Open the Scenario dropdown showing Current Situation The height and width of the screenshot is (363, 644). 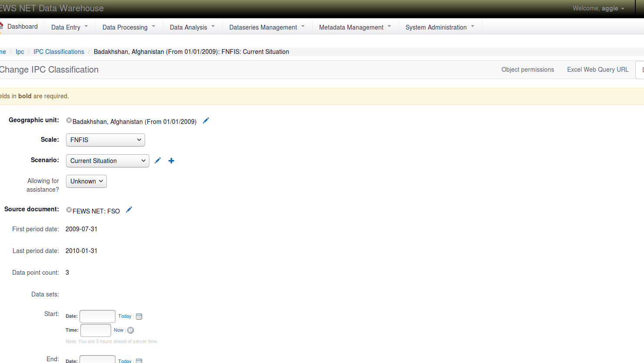pos(107,161)
